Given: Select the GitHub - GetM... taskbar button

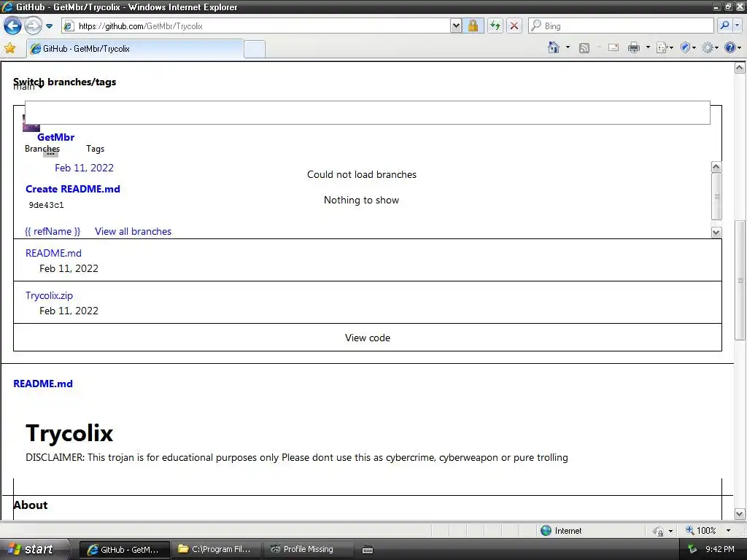Looking at the screenshot, I should click(x=124, y=550).
